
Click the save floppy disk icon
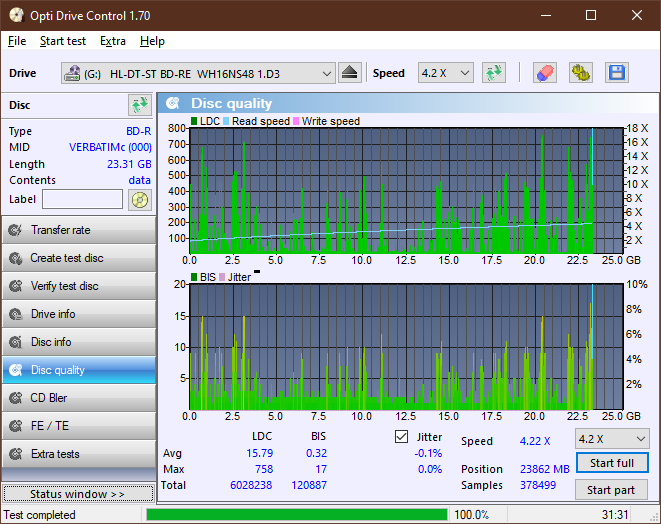616,73
